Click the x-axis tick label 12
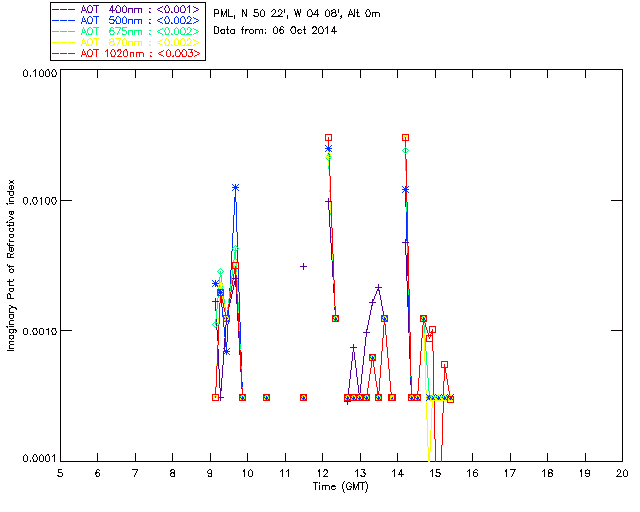 pyautogui.click(x=322, y=473)
